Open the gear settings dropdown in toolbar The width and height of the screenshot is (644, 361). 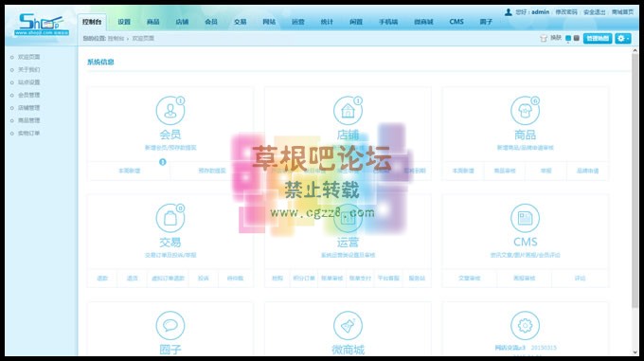pyautogui.click(x=622, y=38)
